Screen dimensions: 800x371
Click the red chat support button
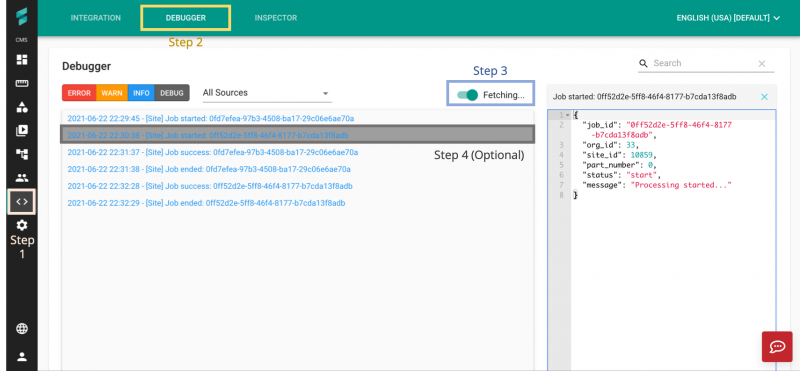click(777, 347)
